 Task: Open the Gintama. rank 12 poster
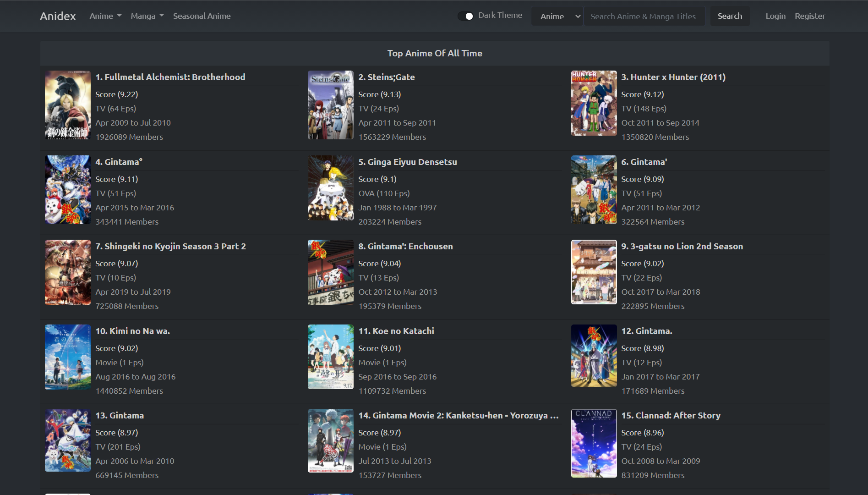click(594, 356)
